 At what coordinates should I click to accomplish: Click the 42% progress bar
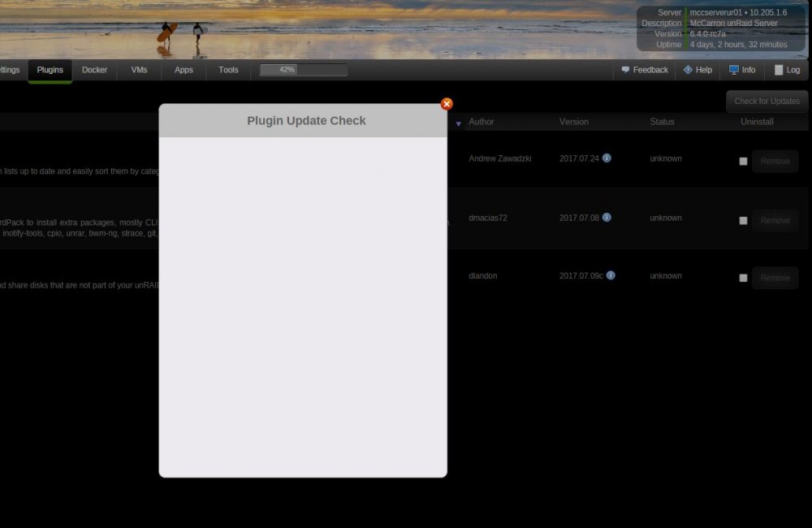pyautogui.click(x=303, y=70)
